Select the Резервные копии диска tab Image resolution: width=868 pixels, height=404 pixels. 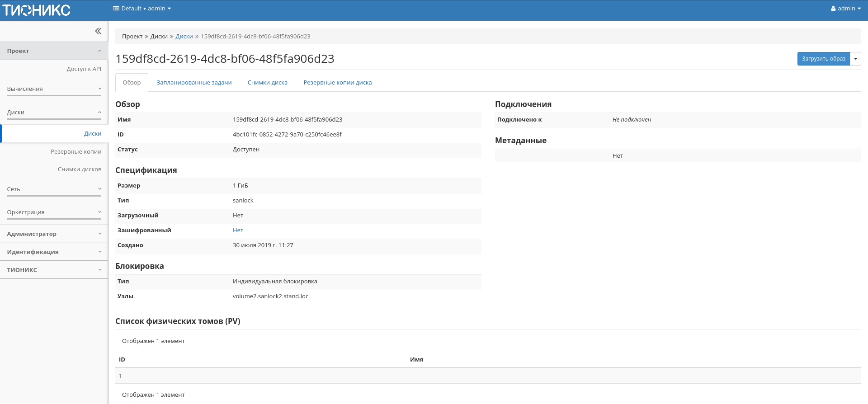337,83
